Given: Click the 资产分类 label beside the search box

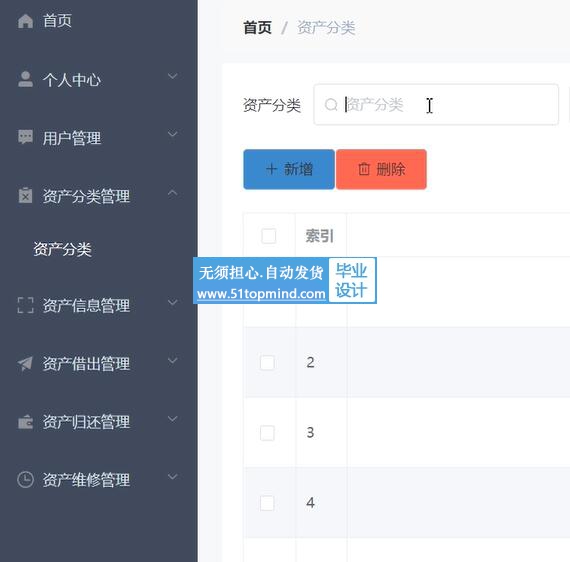Looking at the screenshot, I should [272, 105].
